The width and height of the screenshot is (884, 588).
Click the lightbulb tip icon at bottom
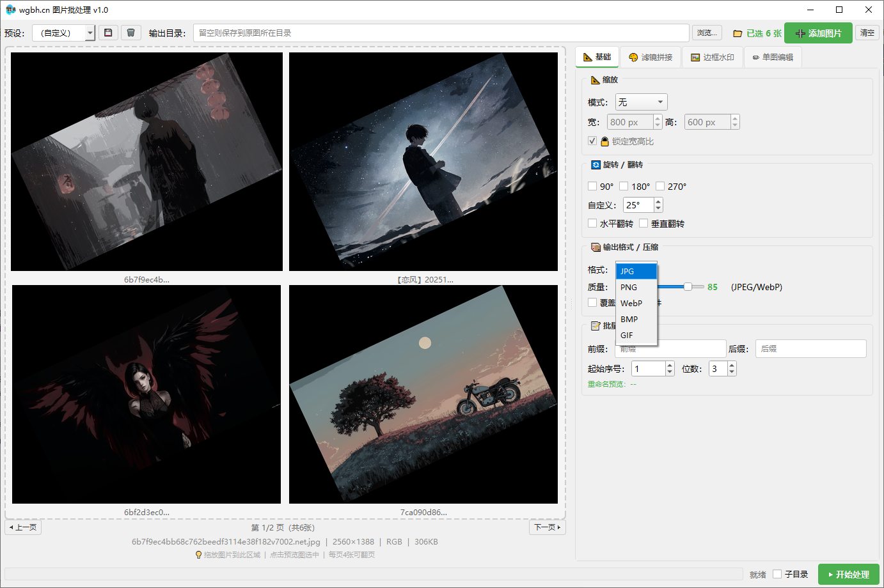198,555
